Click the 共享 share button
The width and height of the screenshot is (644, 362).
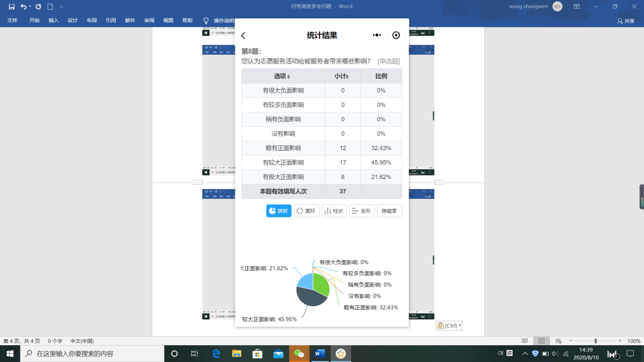[626, 21]
